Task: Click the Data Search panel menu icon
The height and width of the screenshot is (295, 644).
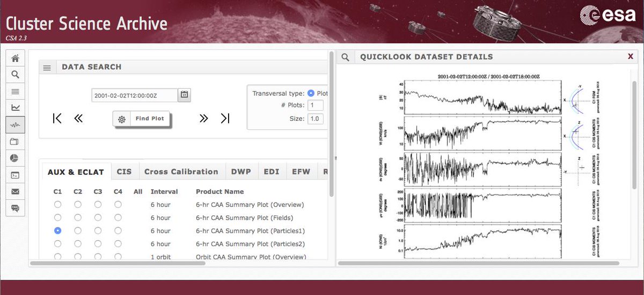Action: [47, 67]
